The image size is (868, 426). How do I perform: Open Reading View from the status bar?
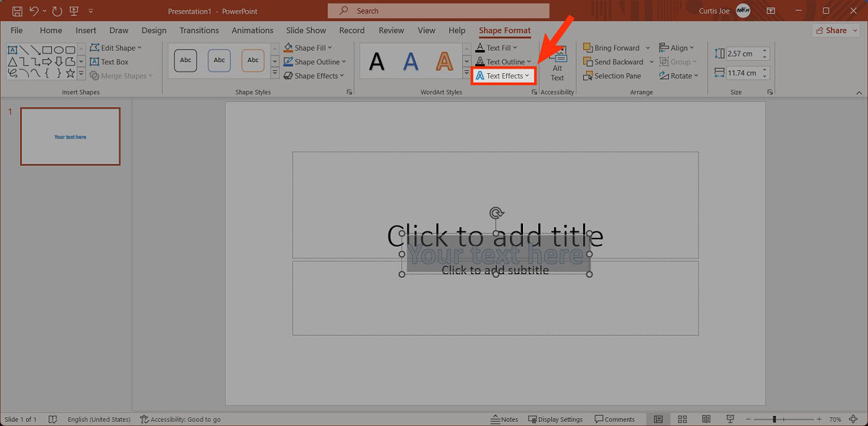click(x=706, y=419)
